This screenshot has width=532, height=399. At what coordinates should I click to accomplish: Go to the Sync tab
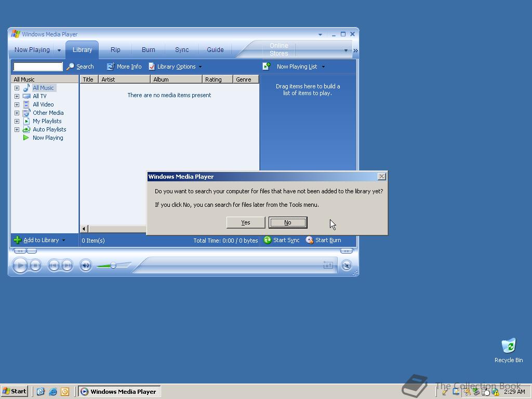[181, 49]
